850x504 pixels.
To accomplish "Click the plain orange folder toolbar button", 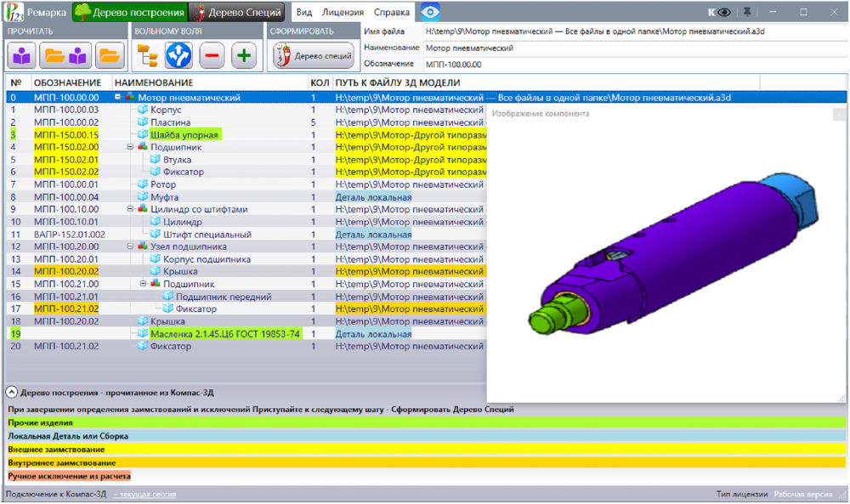I will 109,55.
